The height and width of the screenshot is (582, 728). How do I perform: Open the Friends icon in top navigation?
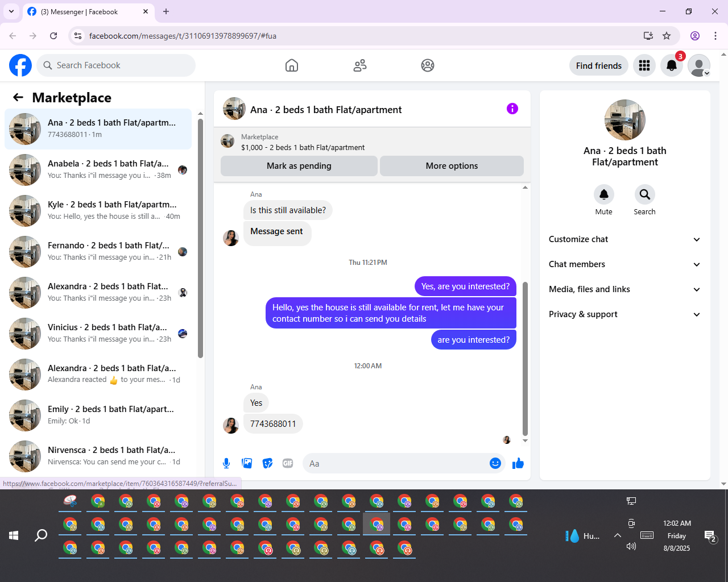pos(360,65)
